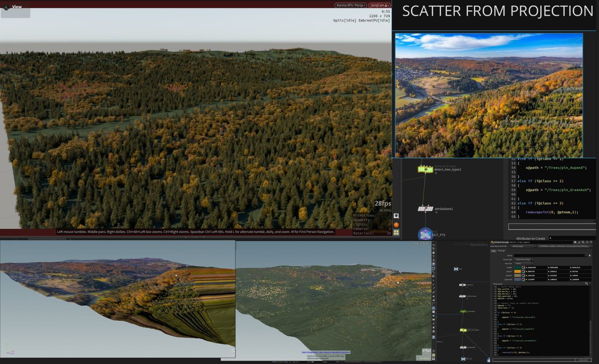
Task: Open the Karma XPU Persp viewport menu
Action: [351, 5]
